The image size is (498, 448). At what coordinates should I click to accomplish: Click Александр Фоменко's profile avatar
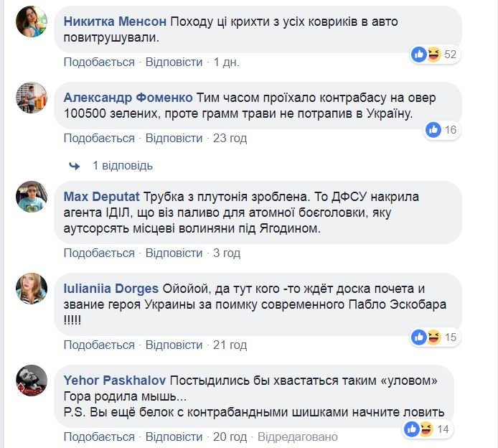coord(32,98)
